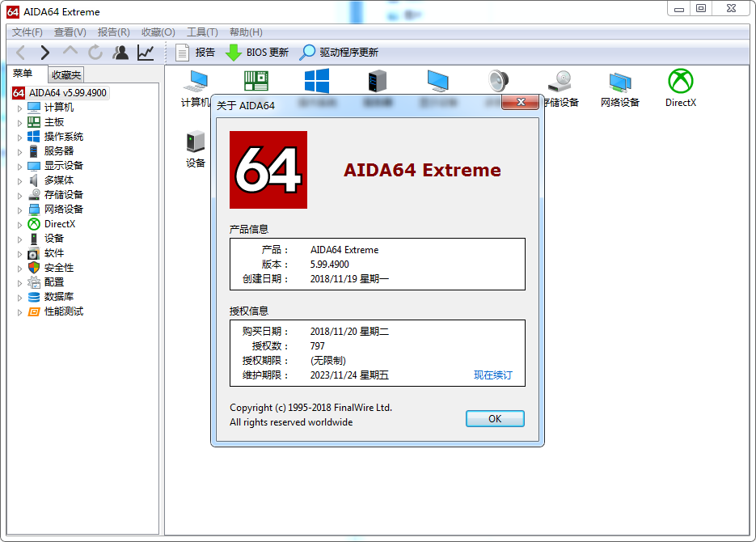Expand the 操作系统 tree node

pos(19,138)
